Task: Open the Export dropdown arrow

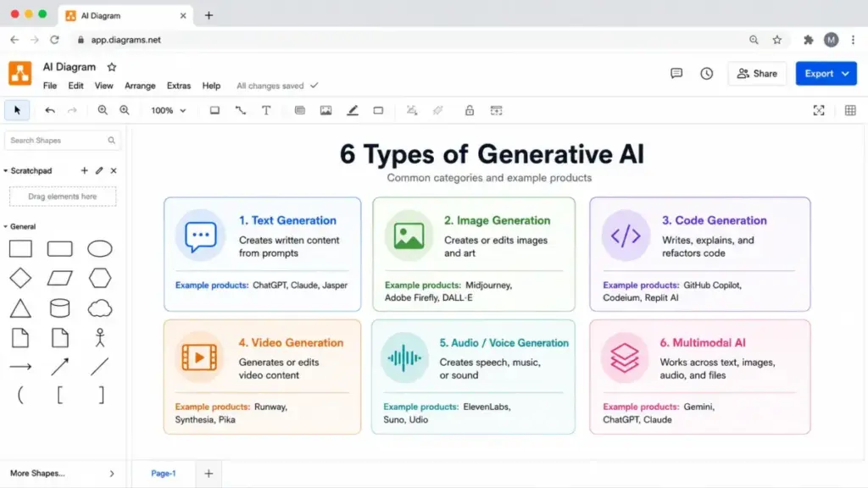Action: [x=845, y=74]
